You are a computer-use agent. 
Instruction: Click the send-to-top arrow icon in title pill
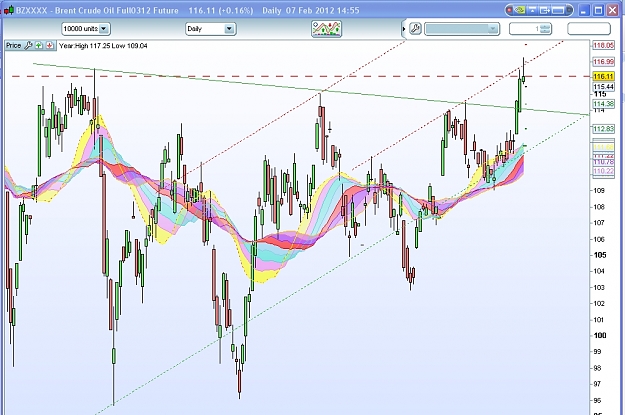[533, 10]
